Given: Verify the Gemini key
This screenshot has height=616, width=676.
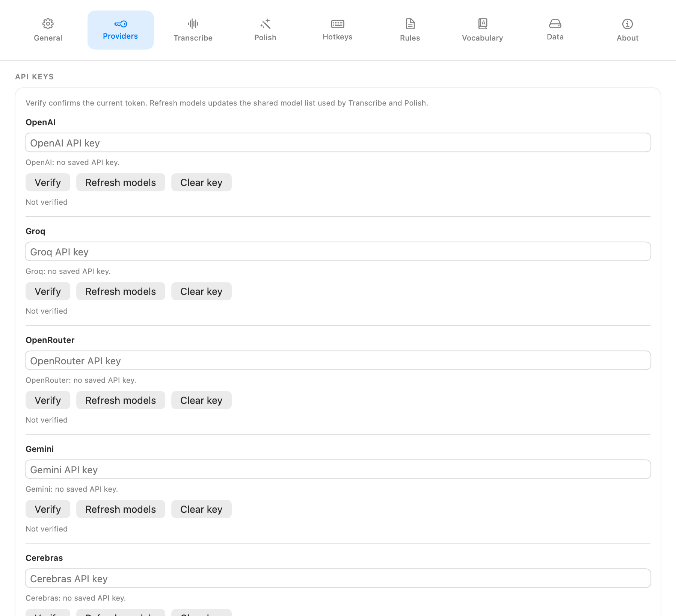Looking at the screenshot, I should click(48, 509).
